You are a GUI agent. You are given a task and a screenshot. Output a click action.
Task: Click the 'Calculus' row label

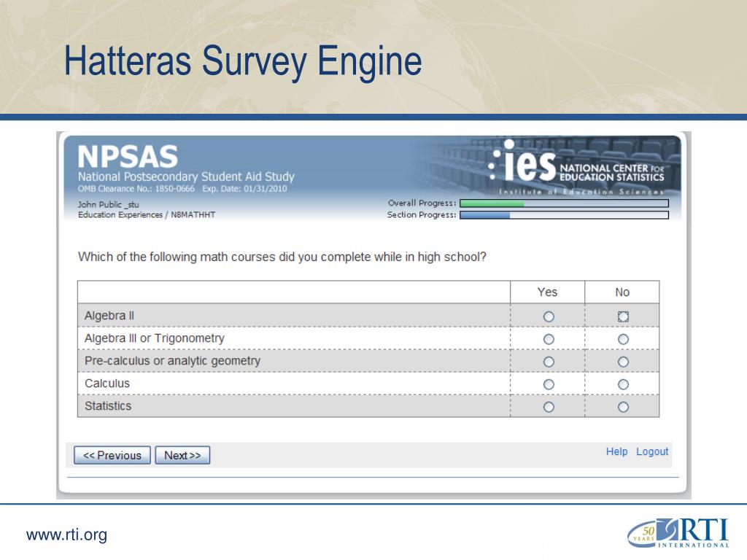click(107, 384)
